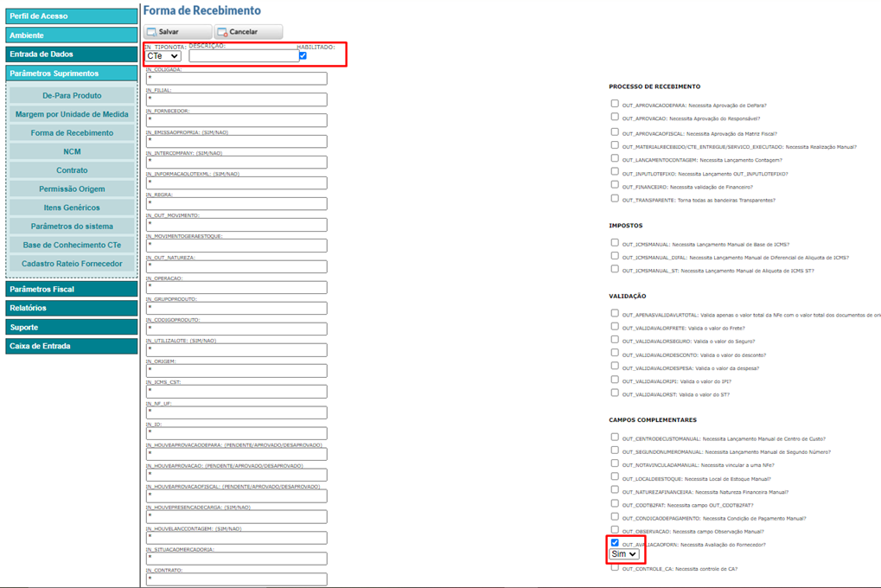The image size is (881, 588).
Task: Click into the DESCRIÇÃO text field
Action: click(244, 56)
